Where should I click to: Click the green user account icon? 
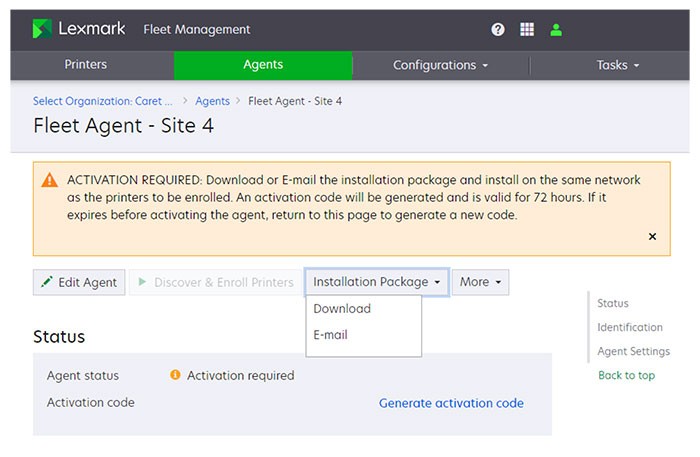556,30
